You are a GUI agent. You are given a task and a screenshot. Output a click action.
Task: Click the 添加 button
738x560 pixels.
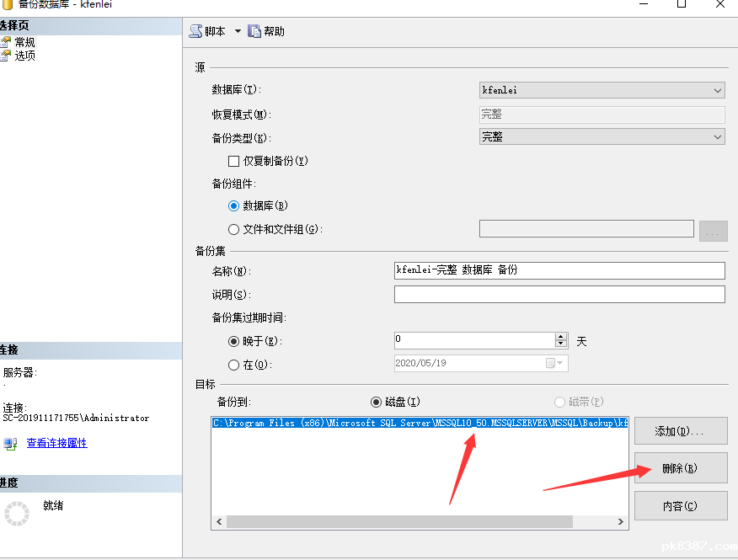[680, 431]
